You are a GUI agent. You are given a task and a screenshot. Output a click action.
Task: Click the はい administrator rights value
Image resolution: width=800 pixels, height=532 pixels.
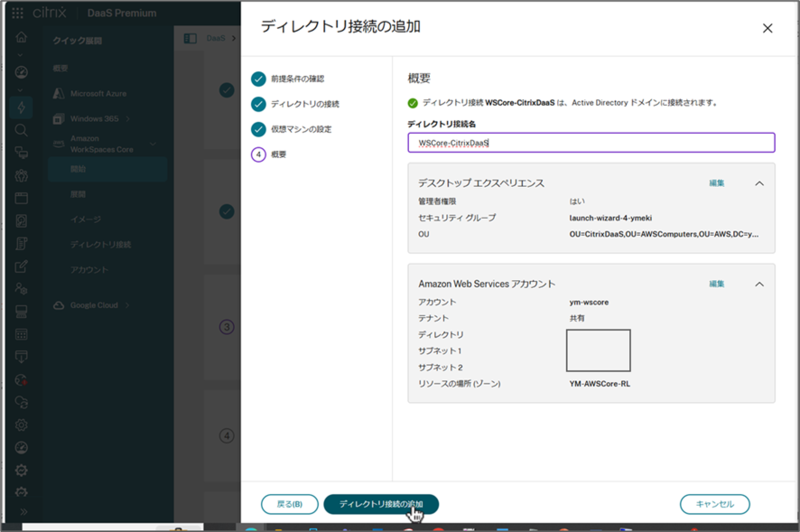click(577, 201)
